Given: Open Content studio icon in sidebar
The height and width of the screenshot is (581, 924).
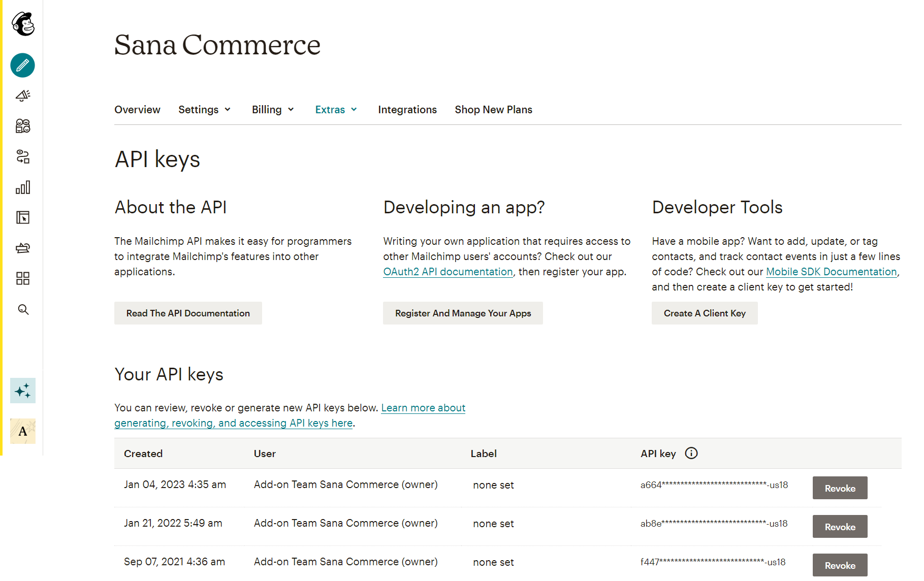Looking at the screenshot, I should pos(23,248).
